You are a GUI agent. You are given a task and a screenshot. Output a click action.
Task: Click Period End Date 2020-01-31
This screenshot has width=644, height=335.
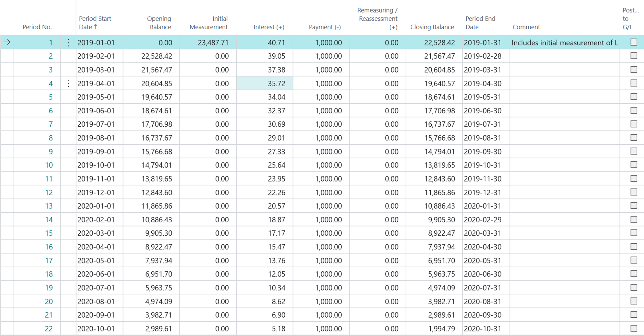coord(482,206)
